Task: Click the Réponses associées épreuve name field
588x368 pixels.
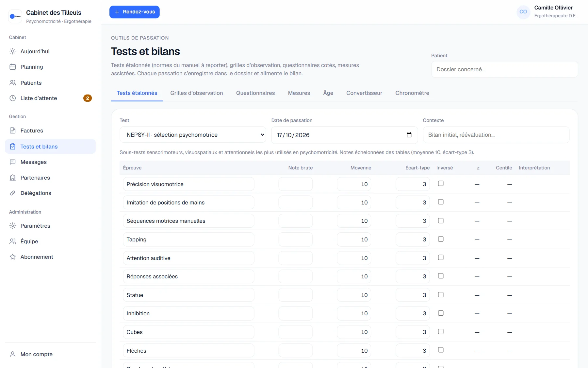Action: 188,276
